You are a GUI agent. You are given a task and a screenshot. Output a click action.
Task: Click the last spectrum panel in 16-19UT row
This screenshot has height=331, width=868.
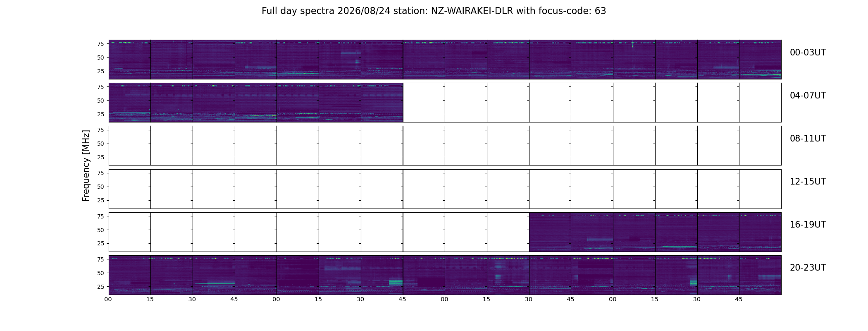click(x=760, y=232)
